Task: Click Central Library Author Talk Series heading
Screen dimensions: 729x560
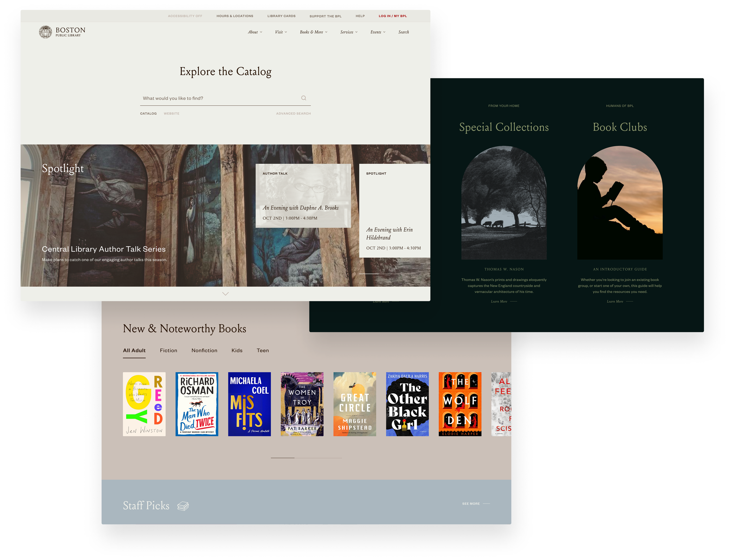Action: coord(104,249)
